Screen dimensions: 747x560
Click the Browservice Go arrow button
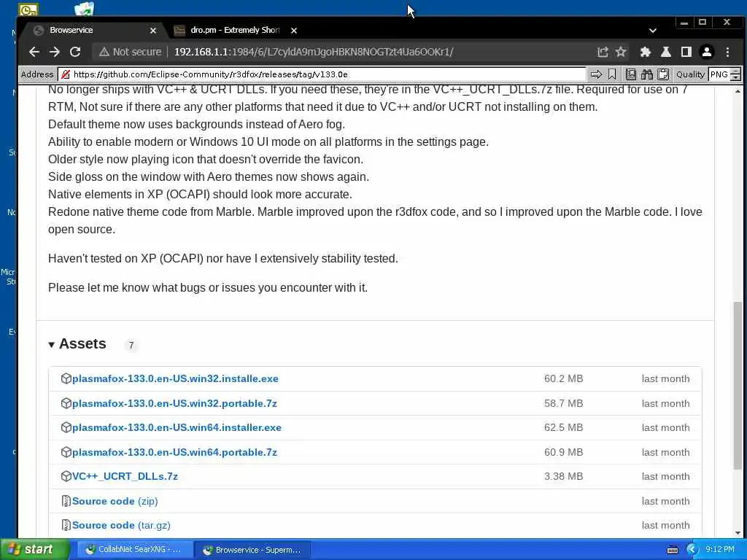click(x=596, y=74)
